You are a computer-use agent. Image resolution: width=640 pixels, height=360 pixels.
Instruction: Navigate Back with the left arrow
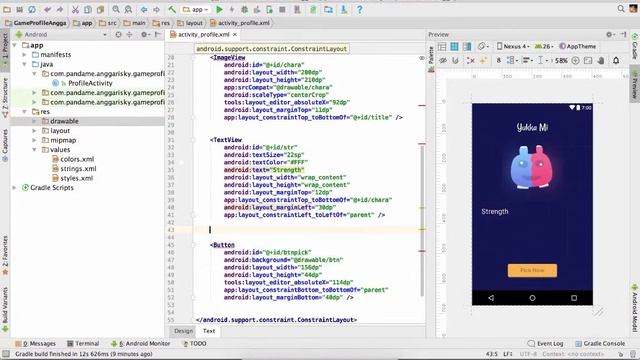144,9
